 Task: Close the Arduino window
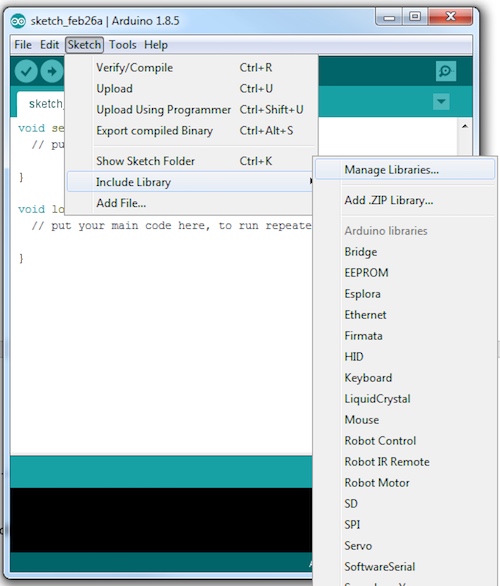pos(451,17)
